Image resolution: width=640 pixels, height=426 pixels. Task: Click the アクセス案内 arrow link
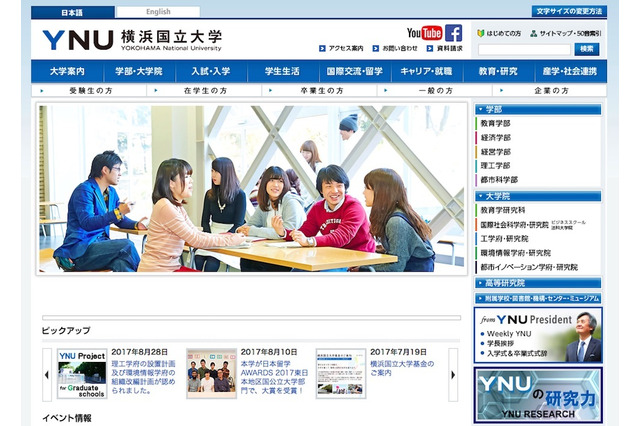pyautogui.click(x=341, y=48)
